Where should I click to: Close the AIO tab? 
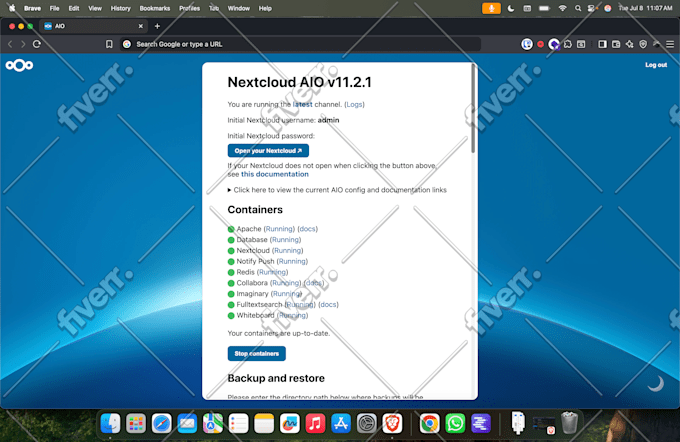[141, 26]
